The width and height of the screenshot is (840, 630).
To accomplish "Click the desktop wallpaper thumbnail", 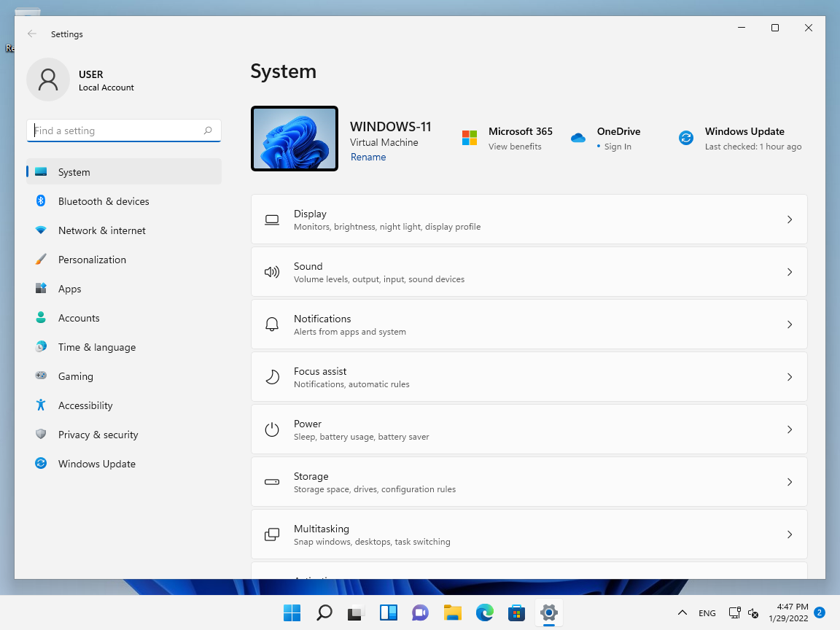I will (x=295, y=139).
